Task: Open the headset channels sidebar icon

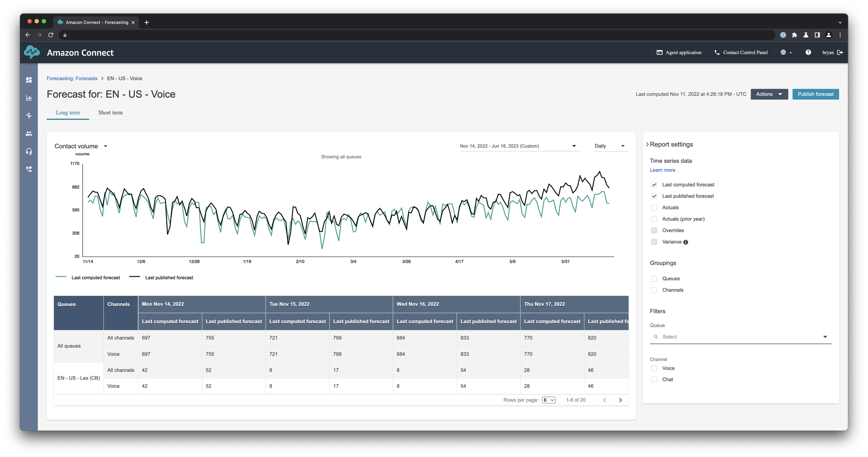Action: pyautogui.click(x=29, y=151)
